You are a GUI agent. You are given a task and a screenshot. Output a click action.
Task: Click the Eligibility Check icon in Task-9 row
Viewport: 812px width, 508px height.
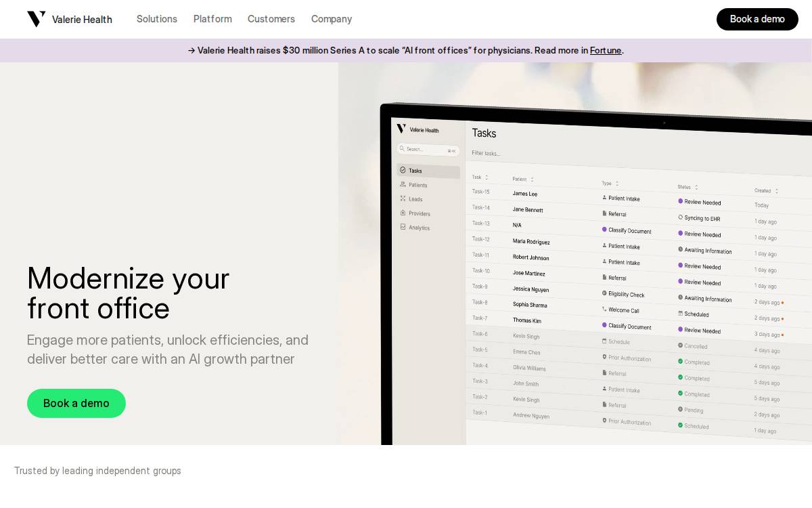(604, 293)
